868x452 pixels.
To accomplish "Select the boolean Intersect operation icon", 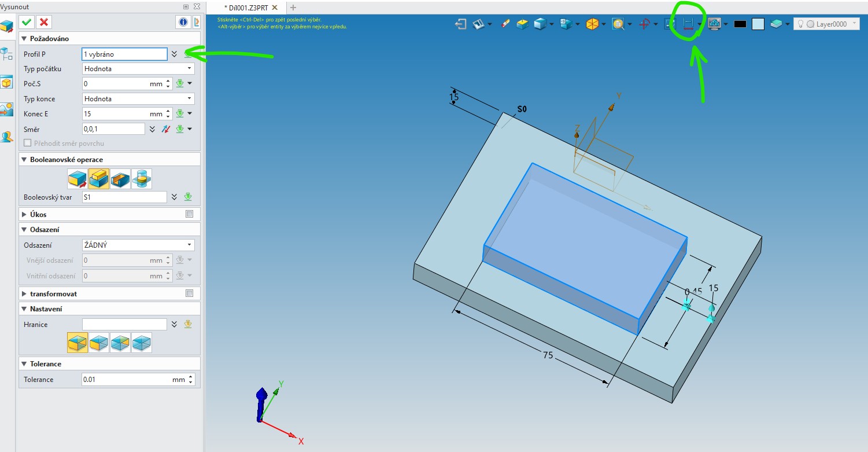I will pos(142,179).
